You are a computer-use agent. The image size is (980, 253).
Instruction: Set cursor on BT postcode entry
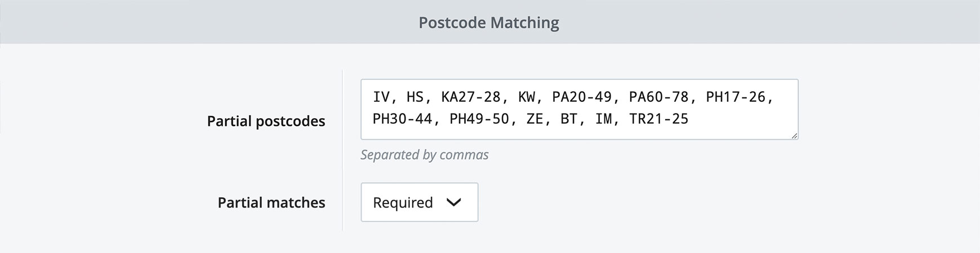569,119
